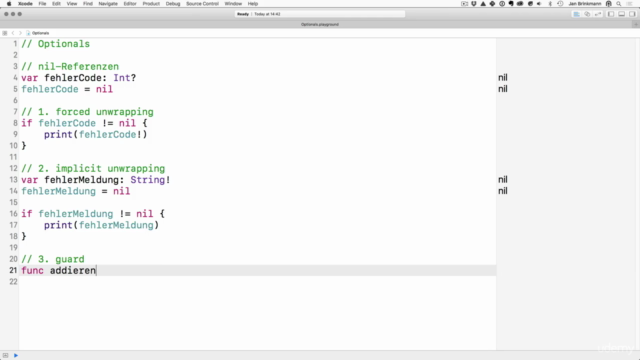Open the Window menu
Image resolution: width=640 pixels, height=360 pixels.
pos(233,4)
